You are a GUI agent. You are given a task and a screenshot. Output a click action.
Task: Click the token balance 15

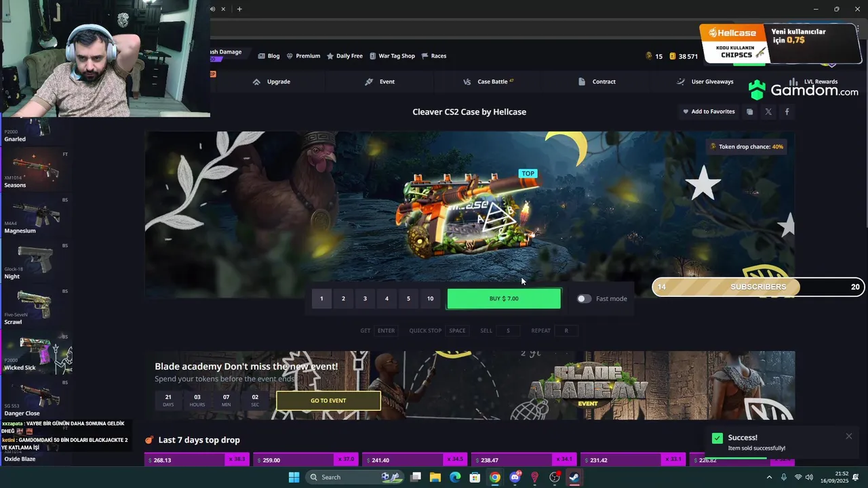coord(654,56)
